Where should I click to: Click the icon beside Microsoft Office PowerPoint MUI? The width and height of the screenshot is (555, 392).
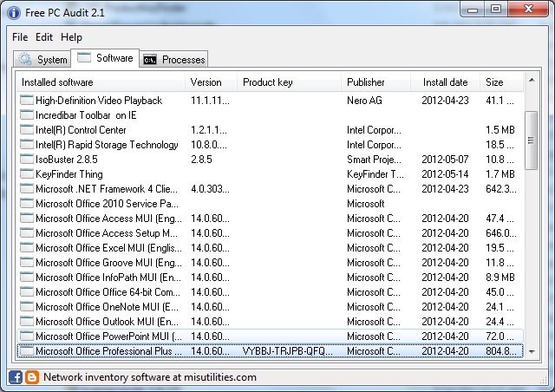point(27,336)
